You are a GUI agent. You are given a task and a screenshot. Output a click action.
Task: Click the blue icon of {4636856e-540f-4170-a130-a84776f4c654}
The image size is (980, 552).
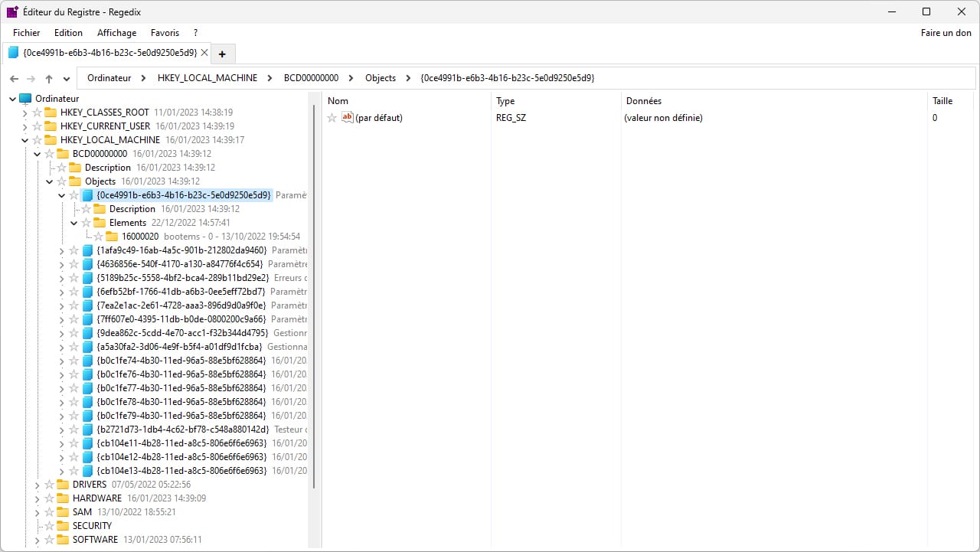coord(87,264)
